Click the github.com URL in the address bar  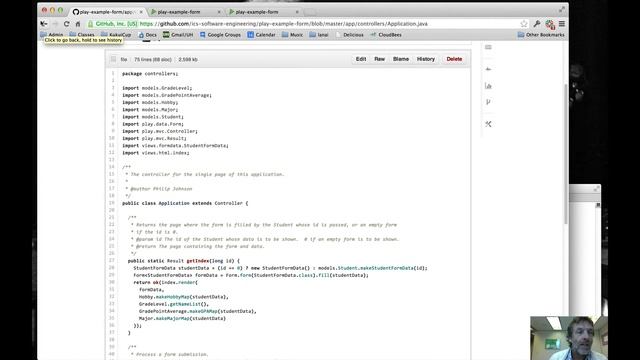click(284, 24)
